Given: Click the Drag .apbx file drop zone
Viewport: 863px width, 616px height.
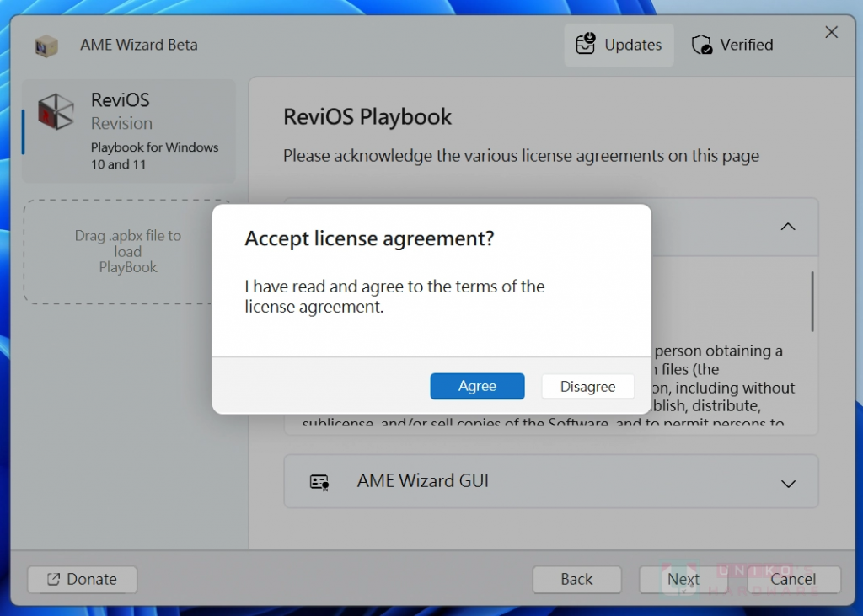Looking at the screenshot, I should coord(128,252).
